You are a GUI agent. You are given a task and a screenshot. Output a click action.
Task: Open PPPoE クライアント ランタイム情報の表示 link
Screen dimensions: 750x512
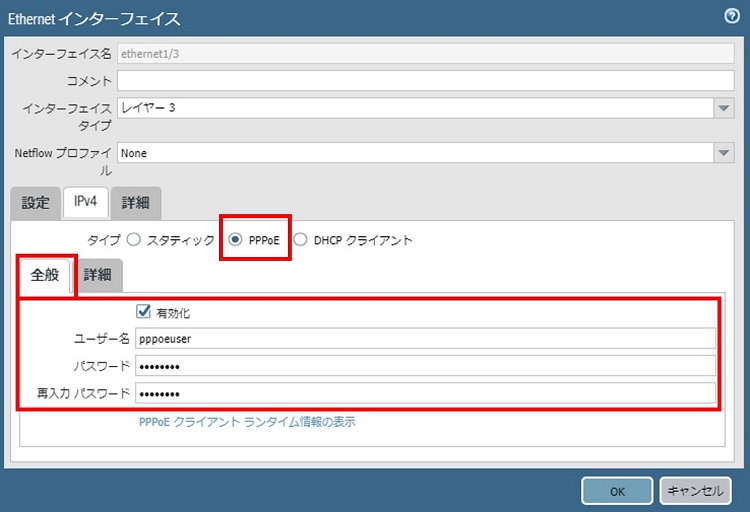coord(246,422)
